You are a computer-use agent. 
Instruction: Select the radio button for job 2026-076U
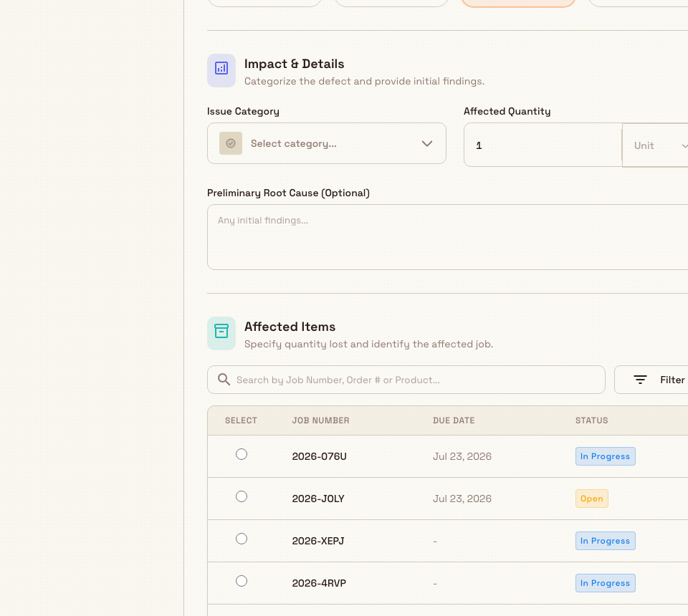coord(242,454)
